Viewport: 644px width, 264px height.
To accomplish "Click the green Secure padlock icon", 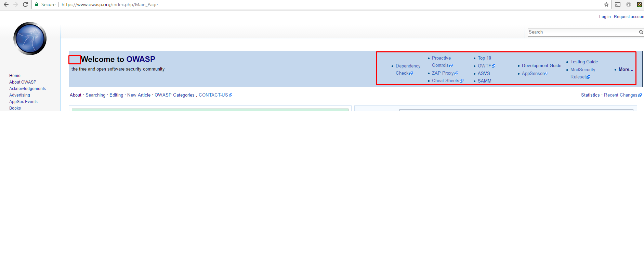I will [37, 4].
